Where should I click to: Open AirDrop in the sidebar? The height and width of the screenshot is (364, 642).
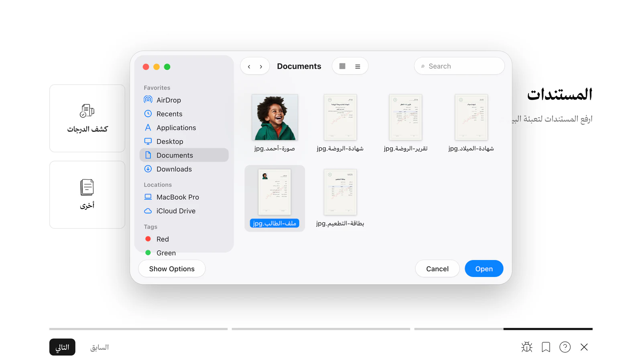pos(184,100)
